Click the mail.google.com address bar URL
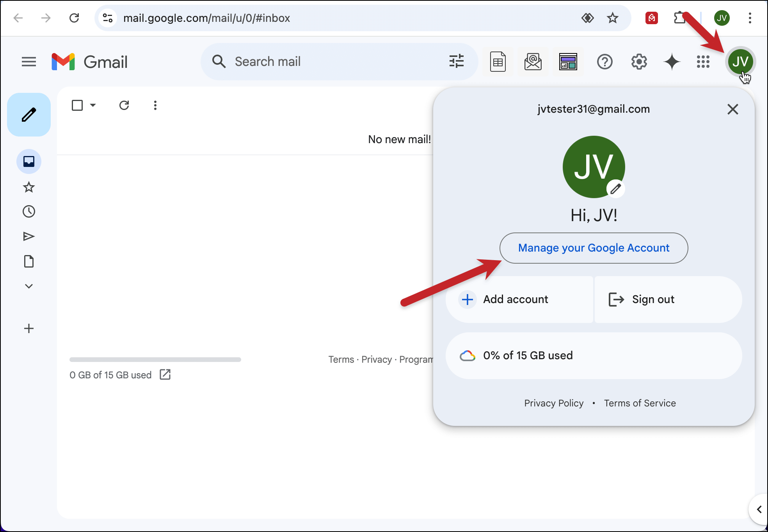The width and height of the screenshot is (768, 532). point(207,18)
